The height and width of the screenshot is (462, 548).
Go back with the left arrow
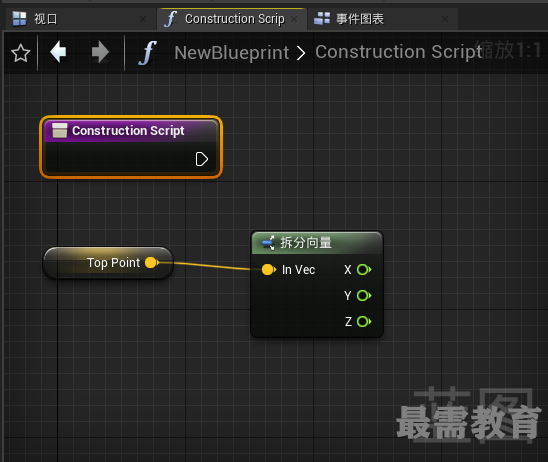pyautogui.click(x=58, y=52)
